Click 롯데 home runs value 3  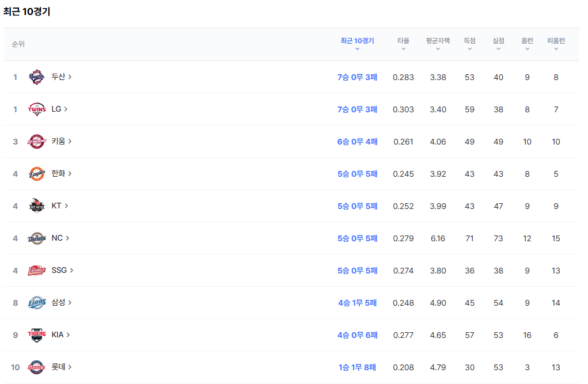coord(527,367)
